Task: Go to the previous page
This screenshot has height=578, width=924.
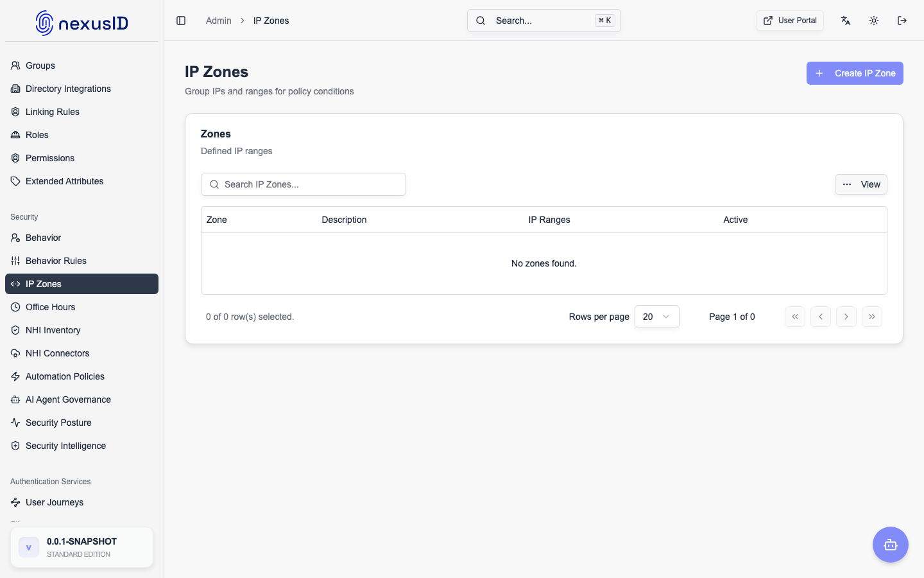Action: point(821,317)
